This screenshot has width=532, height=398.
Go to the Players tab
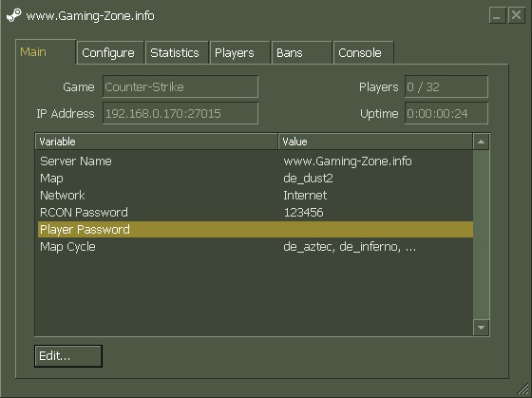point(239,52)
